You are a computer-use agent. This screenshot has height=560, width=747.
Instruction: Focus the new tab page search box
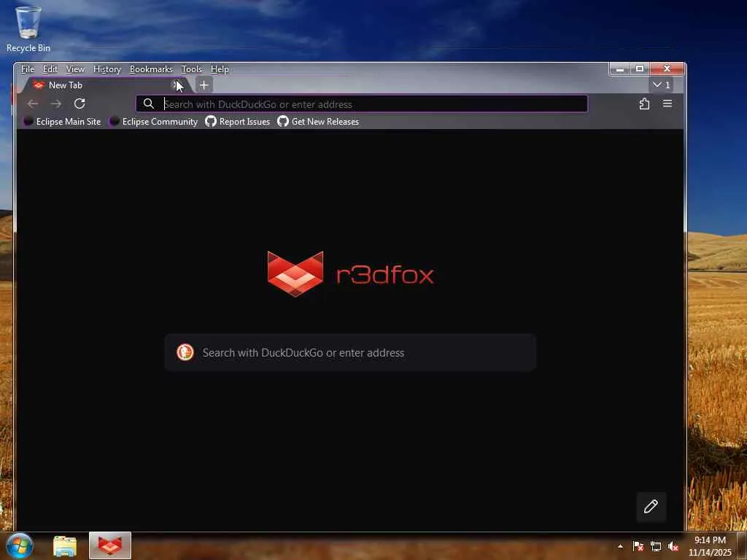(x=350, y=352)
